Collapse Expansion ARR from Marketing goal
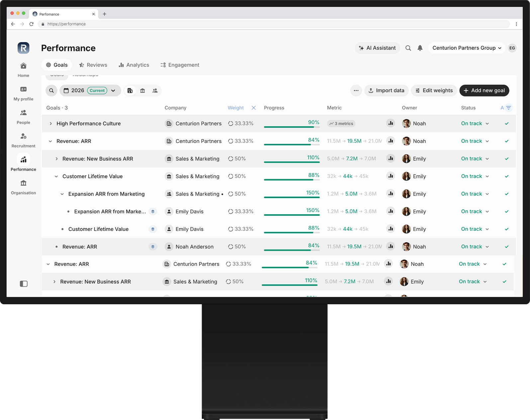This screenshot has width=530, height=420. 62,194
